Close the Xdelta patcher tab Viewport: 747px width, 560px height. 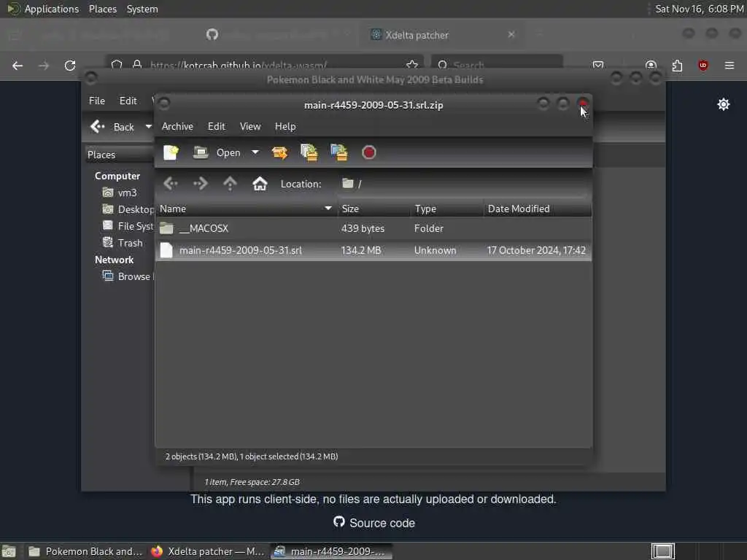[511, 35]
